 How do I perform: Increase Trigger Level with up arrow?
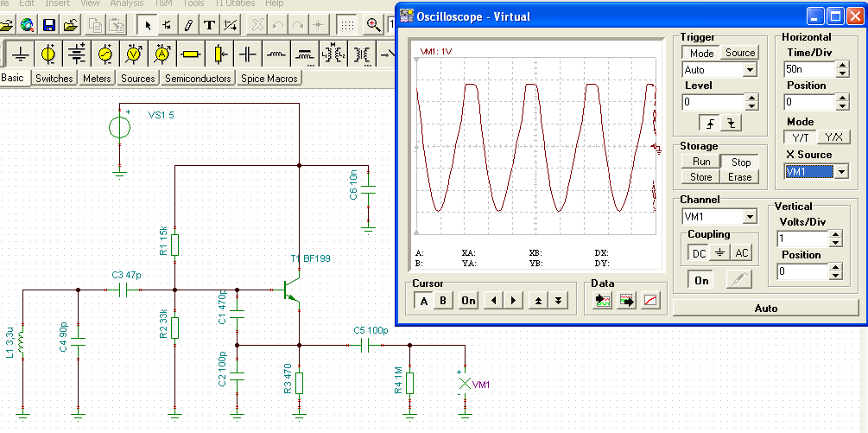click(x=751, y=99)
